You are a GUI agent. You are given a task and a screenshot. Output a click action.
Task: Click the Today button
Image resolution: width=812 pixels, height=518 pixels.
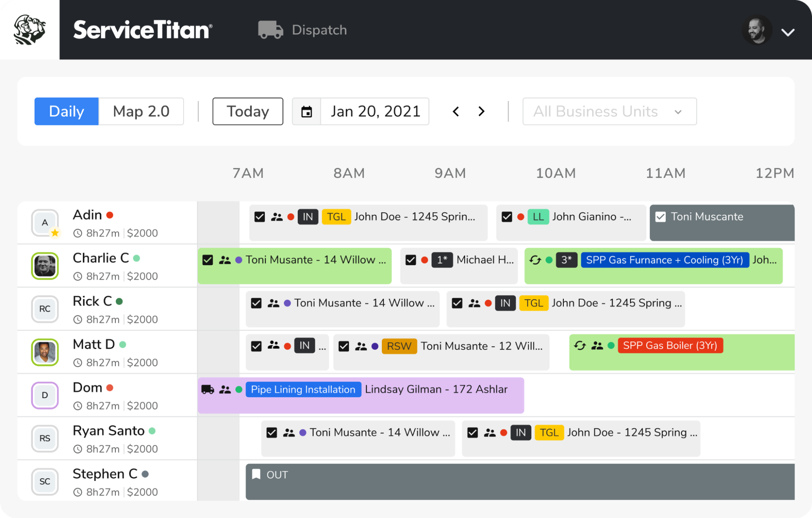pyautogui.click(x=247, y=111)
